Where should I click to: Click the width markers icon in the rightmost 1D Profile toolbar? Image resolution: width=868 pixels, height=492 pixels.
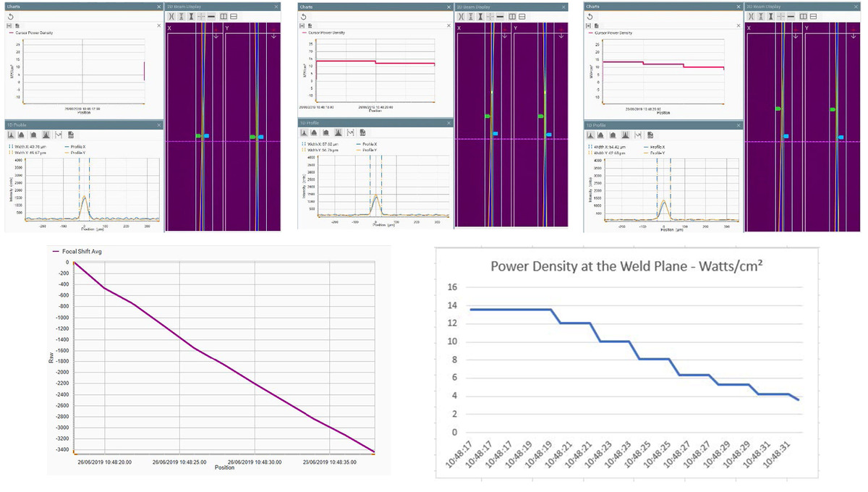pos(637,135)
